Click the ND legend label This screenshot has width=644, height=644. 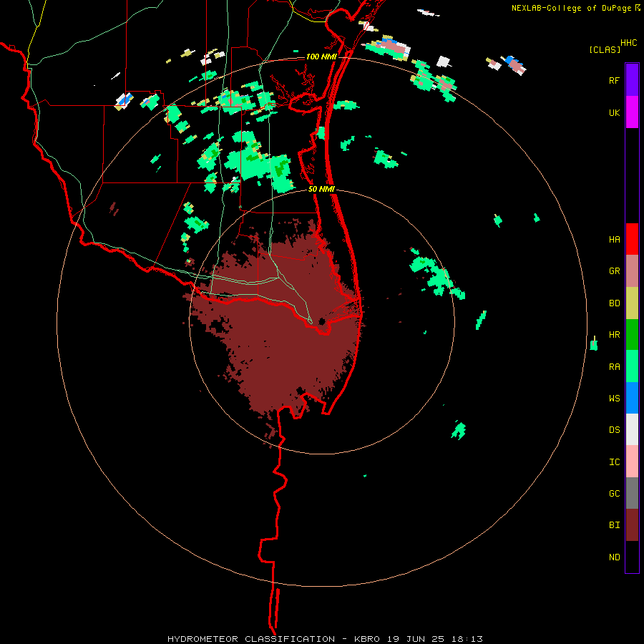(614, 557)
